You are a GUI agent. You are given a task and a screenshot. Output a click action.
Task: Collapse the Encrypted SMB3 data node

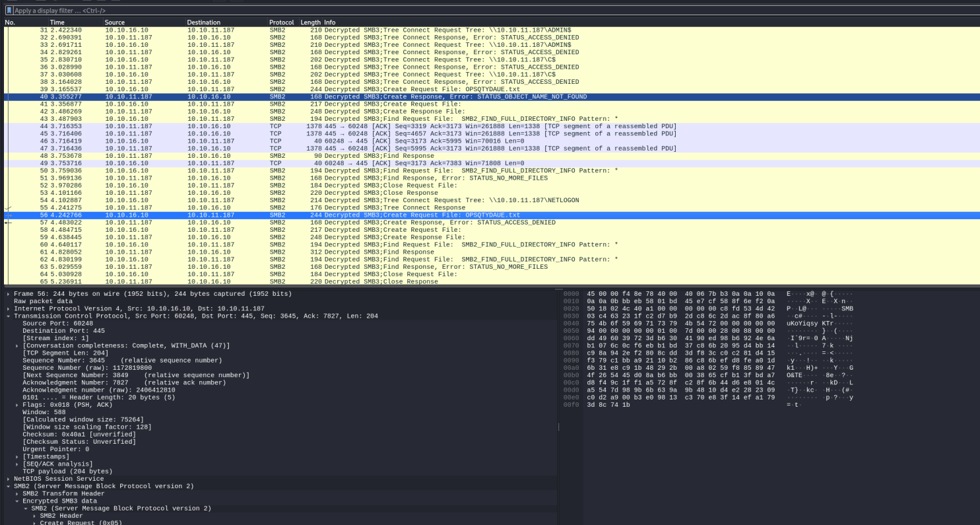tap(17, 501)
